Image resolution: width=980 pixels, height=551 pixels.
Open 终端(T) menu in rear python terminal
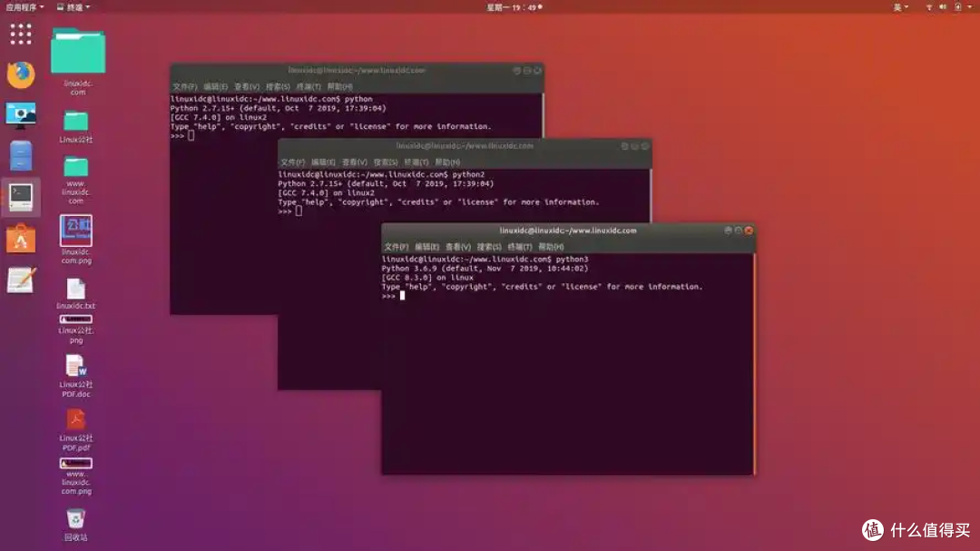pyautogui.click(x=309, y=86)
